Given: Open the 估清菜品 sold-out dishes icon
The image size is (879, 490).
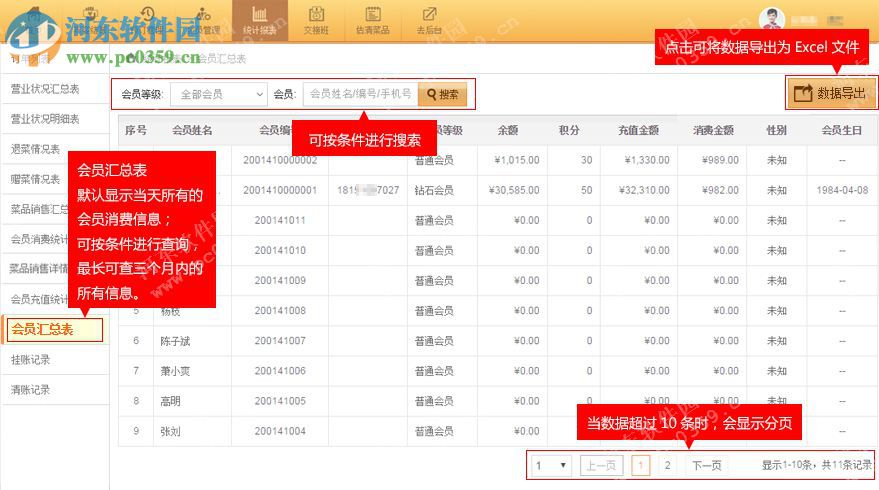Looking at the screenshot, I should pos(373,20).
